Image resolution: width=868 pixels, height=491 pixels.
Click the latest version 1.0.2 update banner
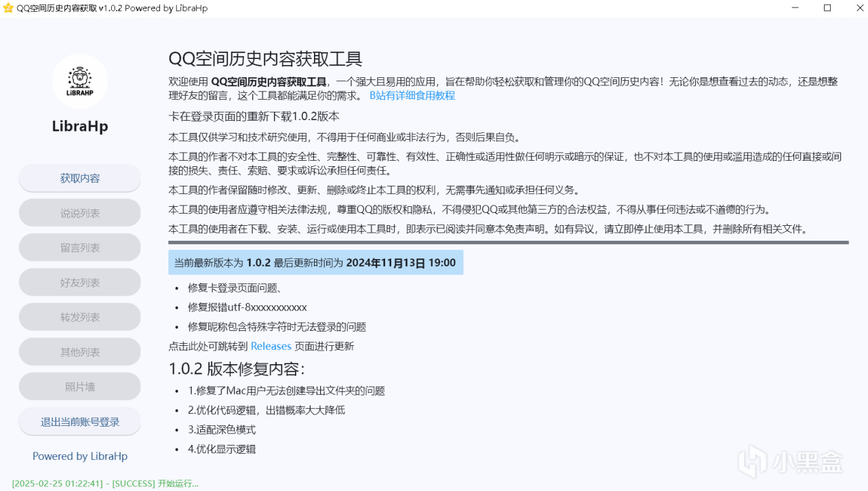coord(315,262)
